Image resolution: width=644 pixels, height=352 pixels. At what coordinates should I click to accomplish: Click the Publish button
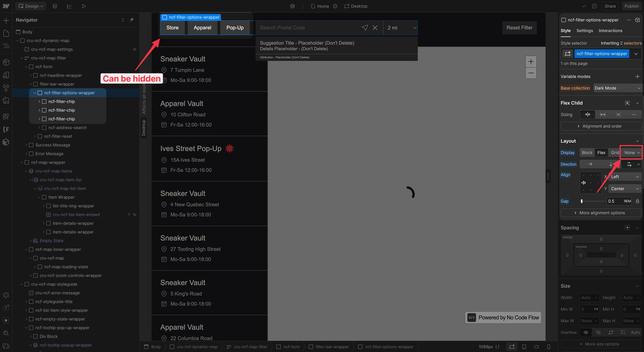tap(632, 6)
